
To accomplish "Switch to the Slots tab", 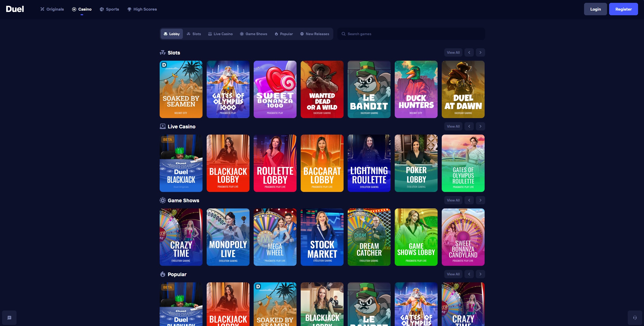I will tap(194, 34).
